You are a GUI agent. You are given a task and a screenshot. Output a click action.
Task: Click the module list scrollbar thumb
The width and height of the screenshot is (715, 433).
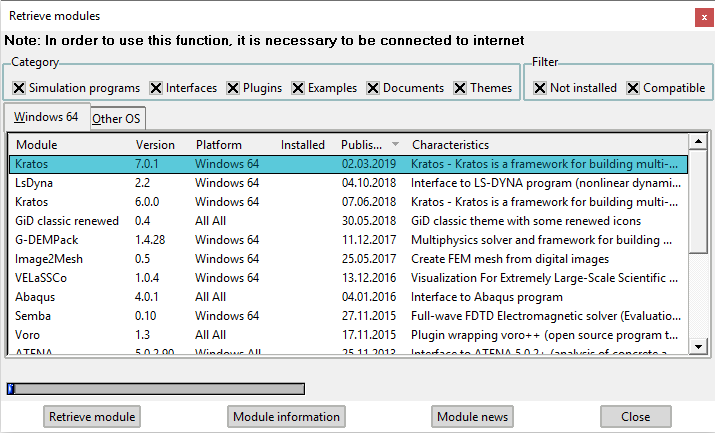pyautogui.click(x=698, y=201)
